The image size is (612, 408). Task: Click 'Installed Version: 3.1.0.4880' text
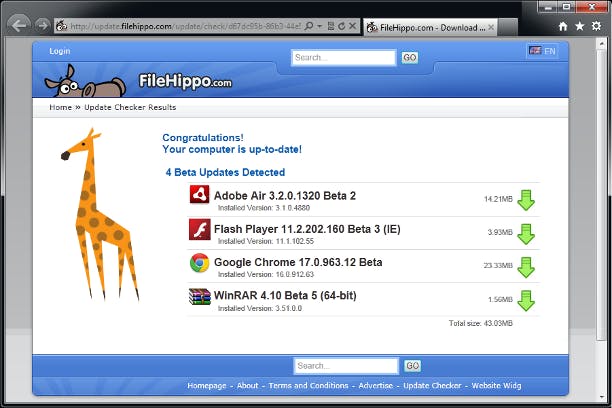(264, 208)
